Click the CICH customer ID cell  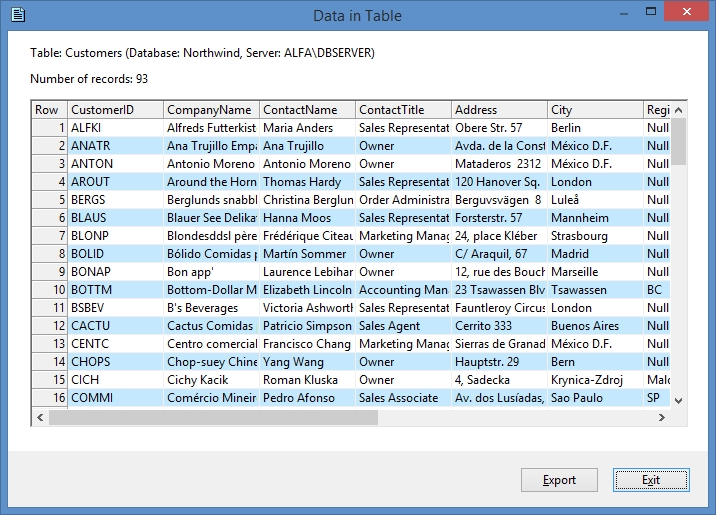coord(115,380)
